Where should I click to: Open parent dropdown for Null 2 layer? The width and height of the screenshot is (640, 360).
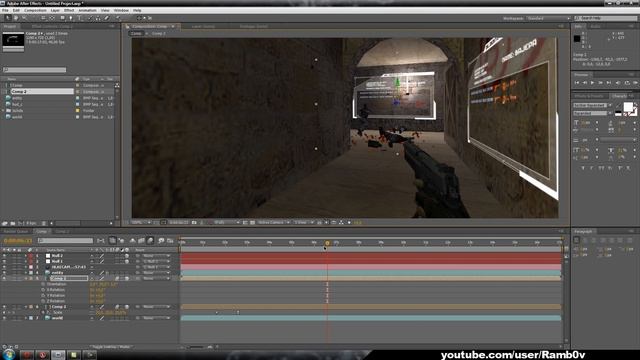point(156,256)
